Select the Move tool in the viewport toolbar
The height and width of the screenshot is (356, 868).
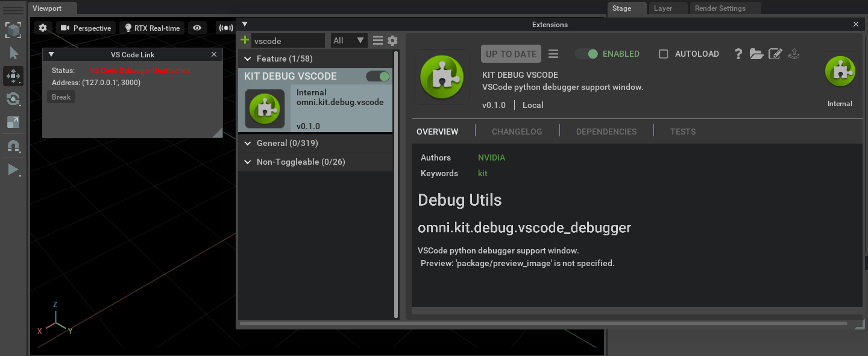click(13, 76)
